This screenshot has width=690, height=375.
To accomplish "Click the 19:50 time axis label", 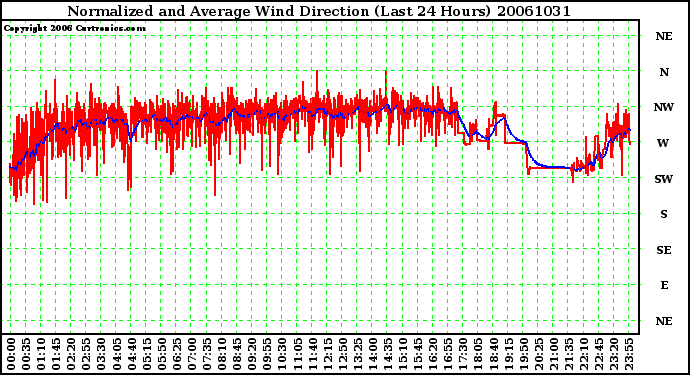I will 524,354.
